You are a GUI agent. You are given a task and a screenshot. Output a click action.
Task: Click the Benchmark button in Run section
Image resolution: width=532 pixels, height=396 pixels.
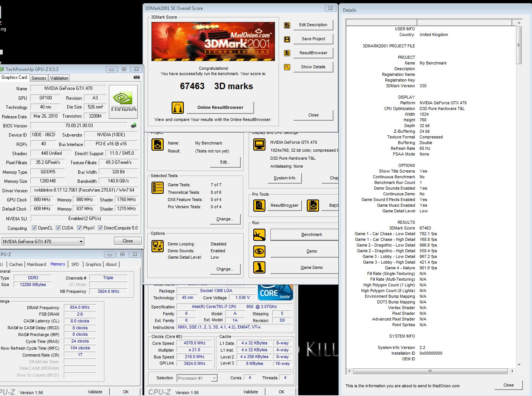point(304,235)
